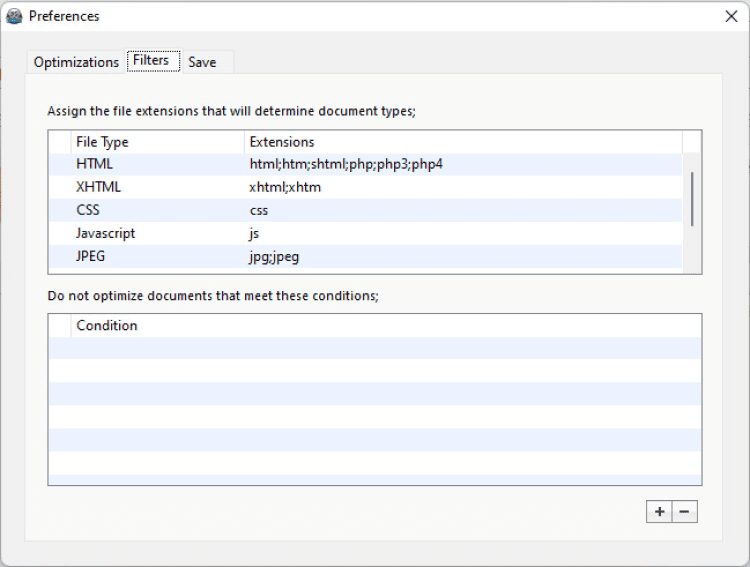Click the jpg;jpeg extensions cell
This screenshot has height=567, width=750.
[x=274, y=256]
